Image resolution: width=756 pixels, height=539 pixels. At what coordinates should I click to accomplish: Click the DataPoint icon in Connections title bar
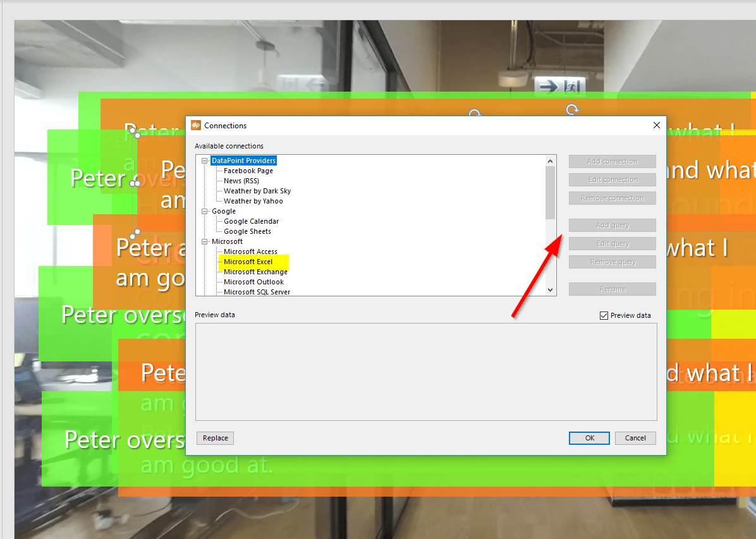(x=196, y=125)
